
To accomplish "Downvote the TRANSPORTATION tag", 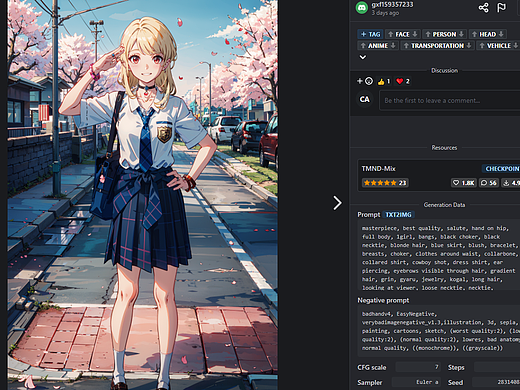I will click(469, 45).
